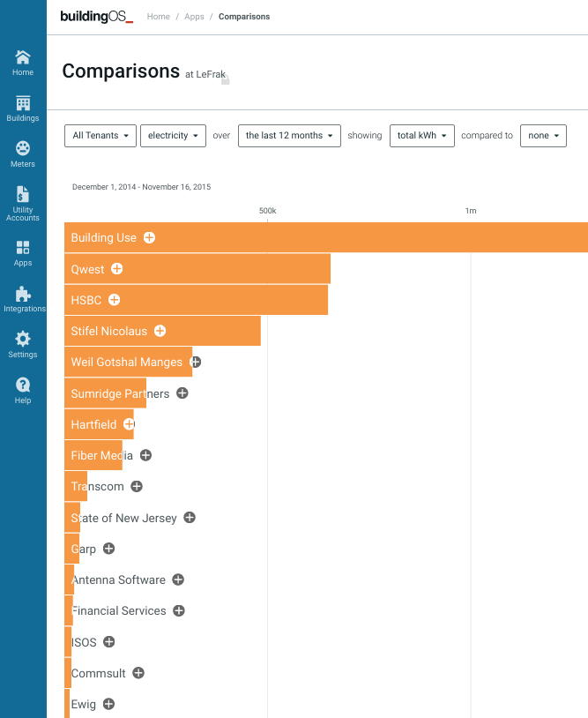Expand the Ewig plus icon
This screenshot has width=588, height=718.
coord(109,704)
